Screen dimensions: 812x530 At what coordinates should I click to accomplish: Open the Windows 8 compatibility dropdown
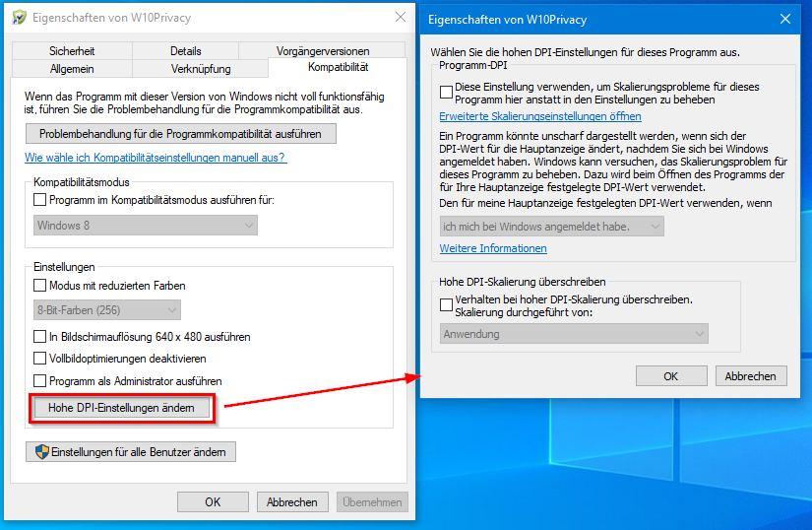click(x=146, y=226)
